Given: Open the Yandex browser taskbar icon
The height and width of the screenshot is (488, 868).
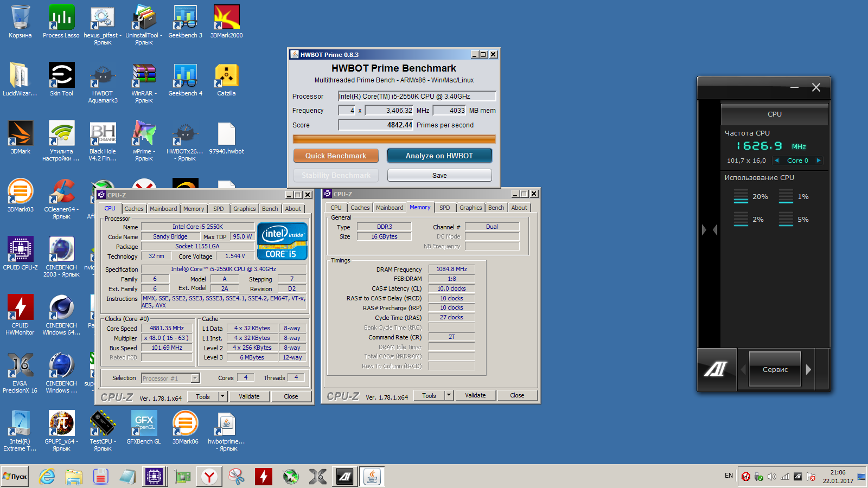Looking at the screenshot, I should tap(209, 477).
